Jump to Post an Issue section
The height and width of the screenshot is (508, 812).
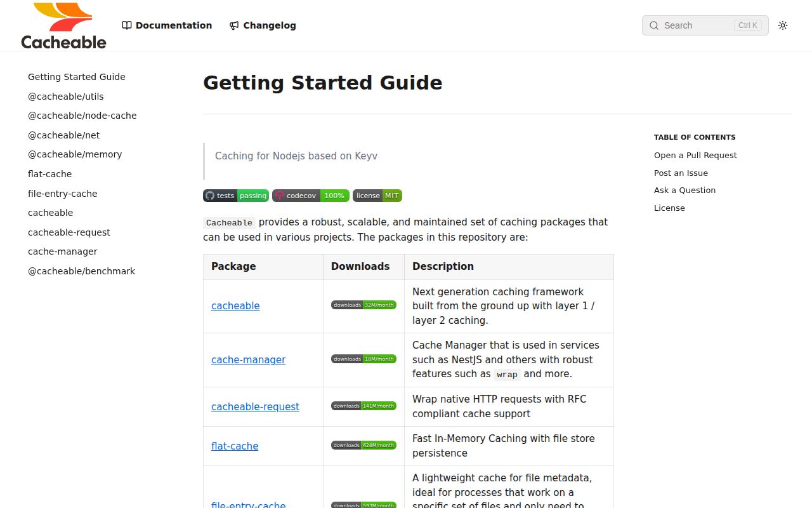tap(681, 173)
